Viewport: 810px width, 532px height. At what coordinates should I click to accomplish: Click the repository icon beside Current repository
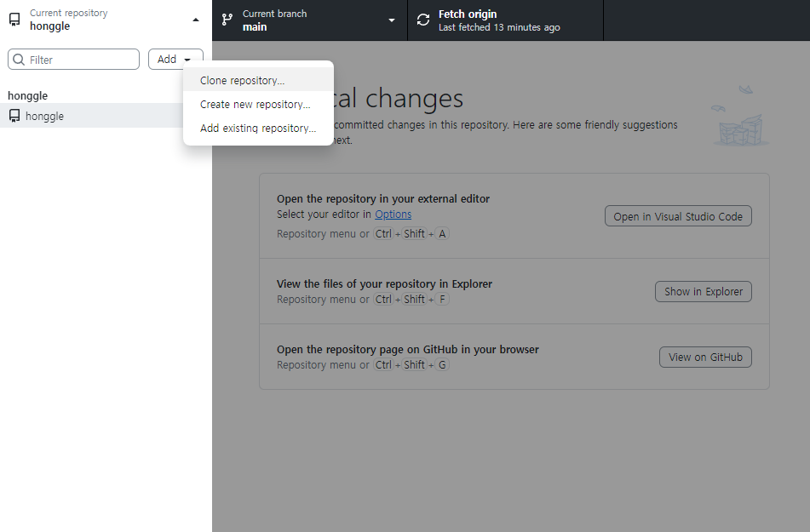(15, 20)
